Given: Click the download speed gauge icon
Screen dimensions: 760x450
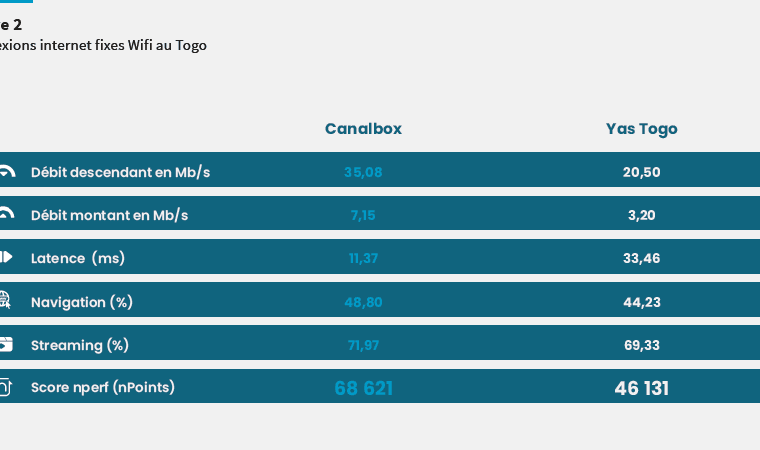Looking at the screenshot, I should tap(7, 171).
